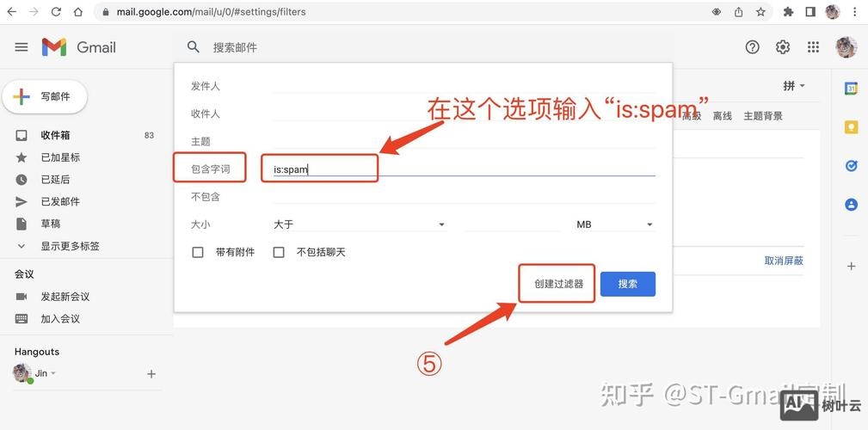Image resolution: width=868 pixels, height=430 pixels.
Task: Open the Google apps grid
Action: click(x=813, y=47)
